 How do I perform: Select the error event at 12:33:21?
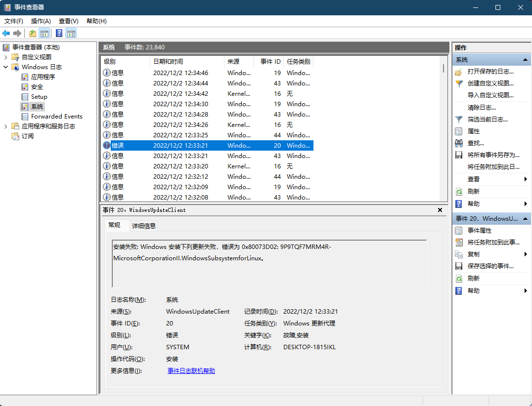coord(198,145)
